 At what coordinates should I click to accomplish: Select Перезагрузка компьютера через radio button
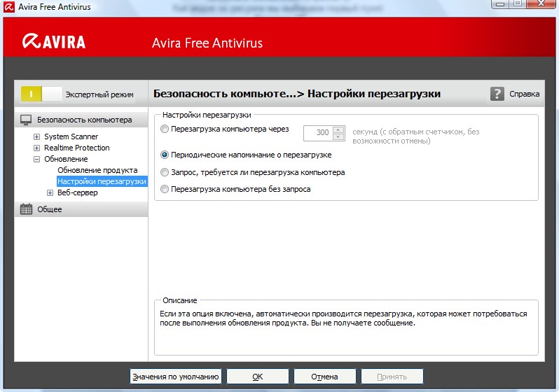click(165, 129)
